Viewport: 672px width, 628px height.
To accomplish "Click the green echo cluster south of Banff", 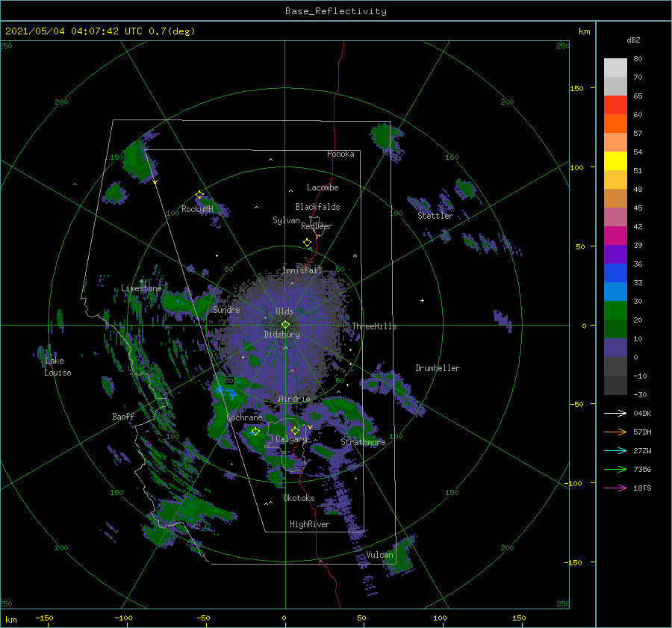I will (189, 512).
